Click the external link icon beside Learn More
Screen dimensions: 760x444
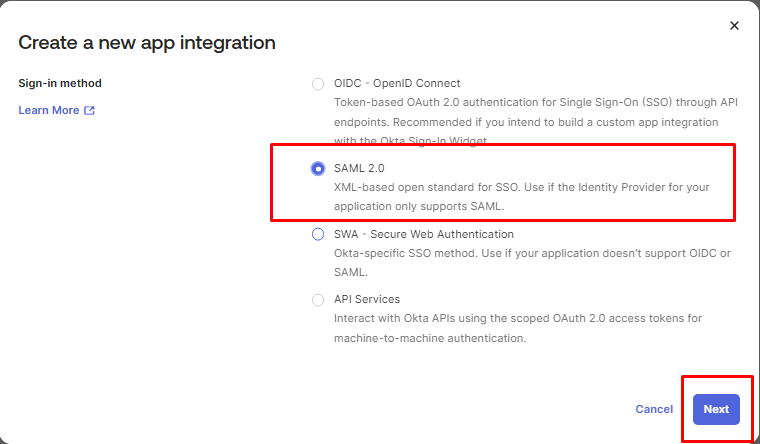tap(89, 111)
